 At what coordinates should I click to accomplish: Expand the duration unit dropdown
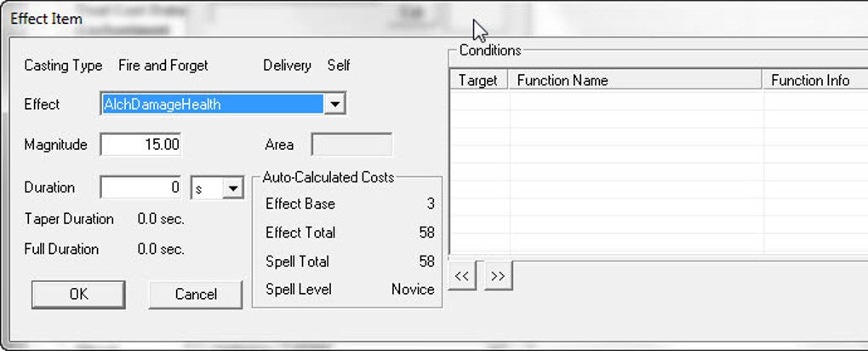click(x=232, y=188)
